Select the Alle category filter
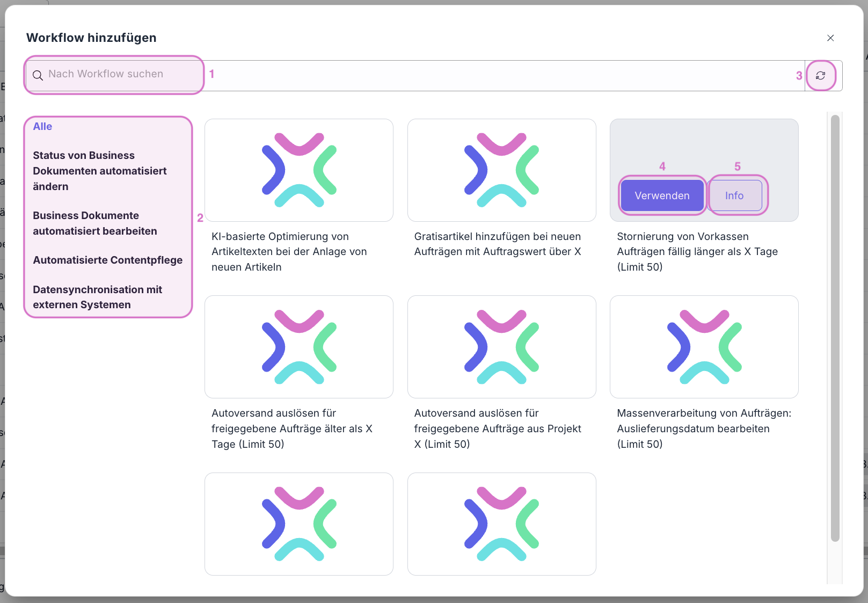 coord(42,127)
